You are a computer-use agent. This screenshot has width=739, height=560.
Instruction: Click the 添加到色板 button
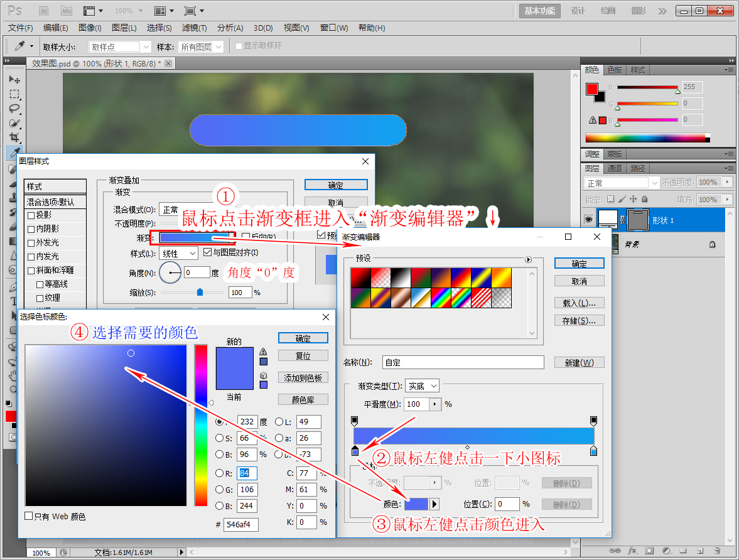303,378
